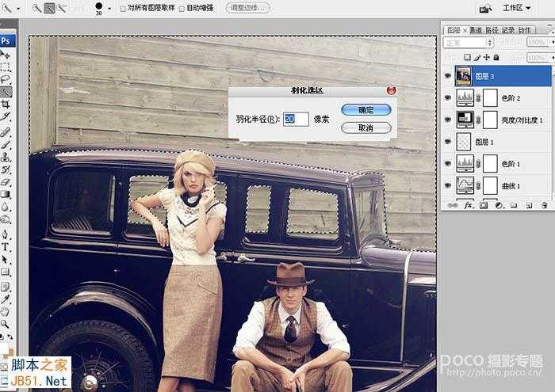Open layer fill dropdown arrow

click(553, 57)
